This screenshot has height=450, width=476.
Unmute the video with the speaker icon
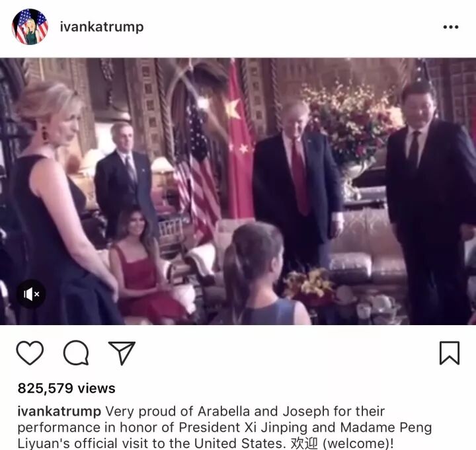pyautogui.click(x=31, y=294)
